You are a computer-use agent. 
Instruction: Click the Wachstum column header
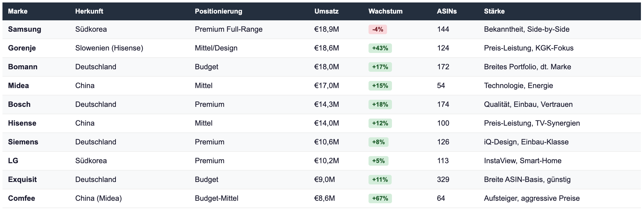(385, 11)
